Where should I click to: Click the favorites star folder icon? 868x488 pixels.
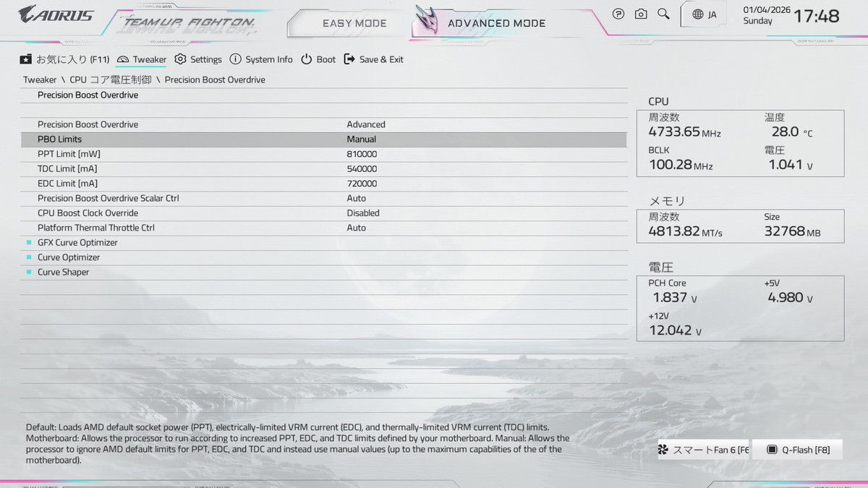coord(26,59)
